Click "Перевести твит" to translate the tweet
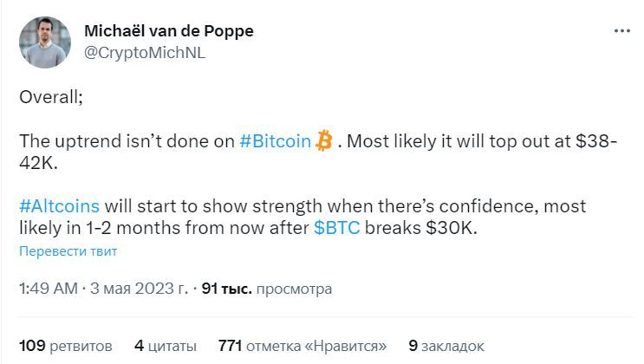 (x=68, y=251)
